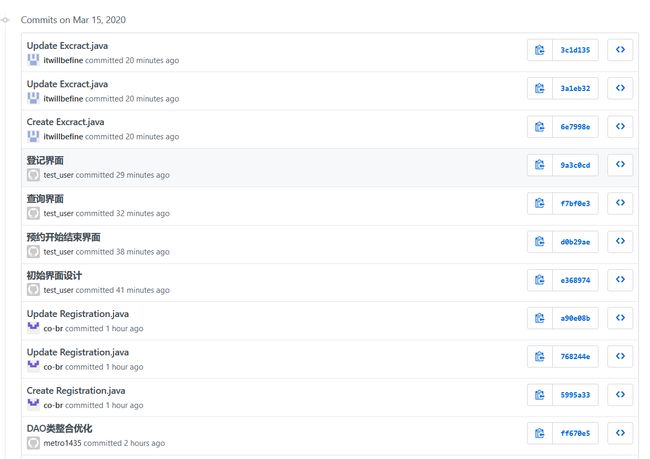Image resolution: width=650 pixels, height=459 pixels.
Task: Open the 初始界面设计 commit
Action: (x=54, y=275)
